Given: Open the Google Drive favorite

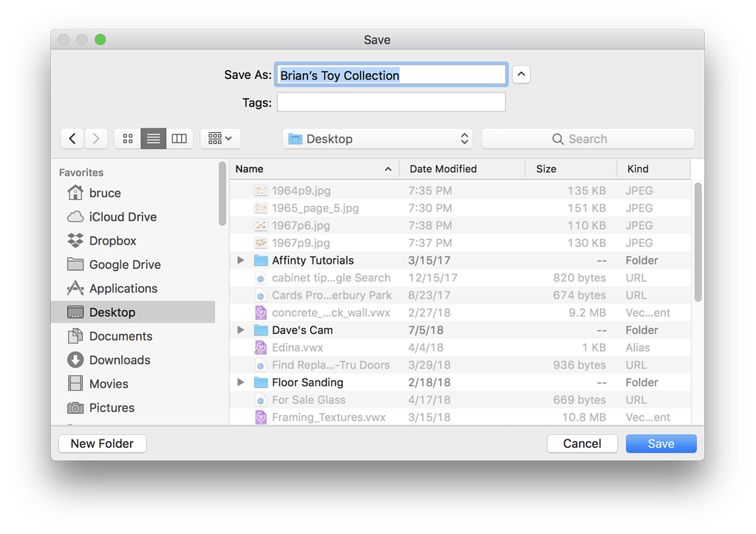Looking at the screenshot, I should coord(123,264).
